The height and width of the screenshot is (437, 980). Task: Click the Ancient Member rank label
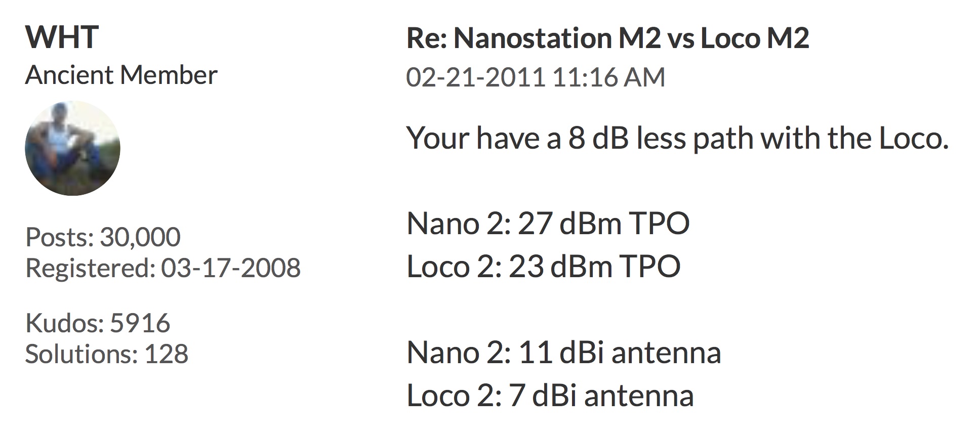(x=121, y=75)
